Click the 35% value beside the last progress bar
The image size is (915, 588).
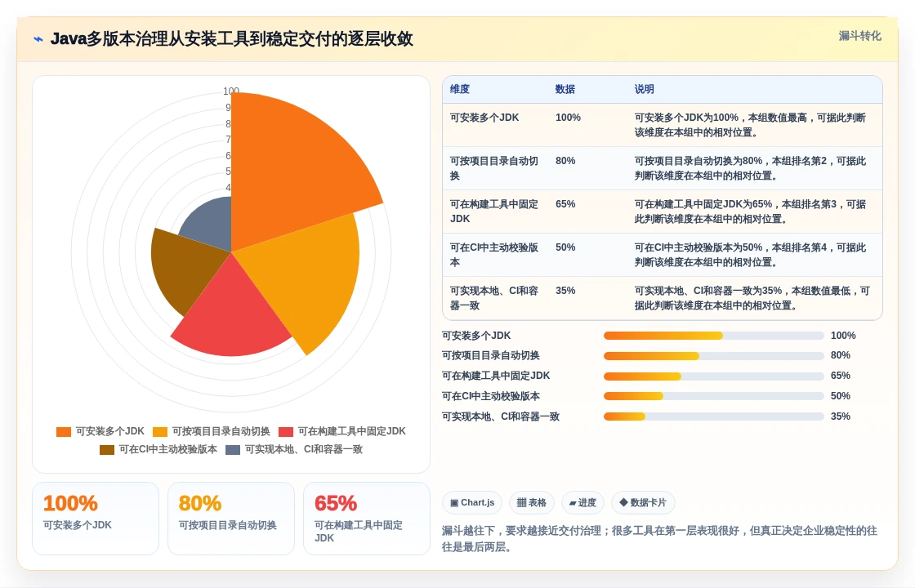tap(841, 416)
